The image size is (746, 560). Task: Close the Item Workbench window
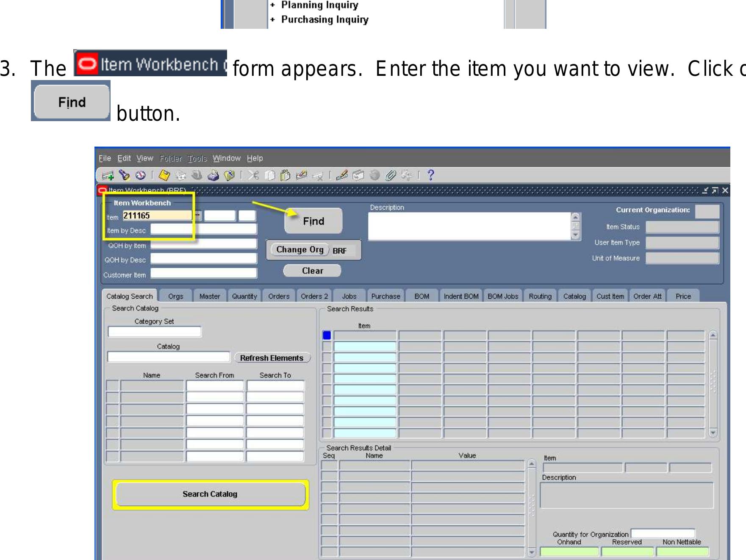(725, 190)
